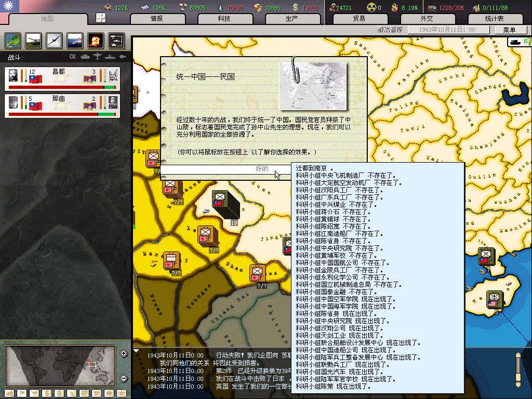
Task: Open the 生产 production tab
Action: click(292, 19)
